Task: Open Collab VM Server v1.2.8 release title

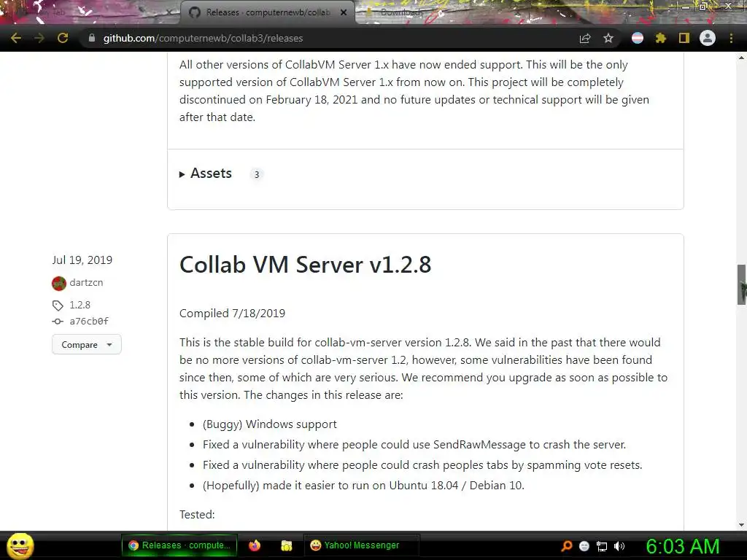Action: point(306,264)
